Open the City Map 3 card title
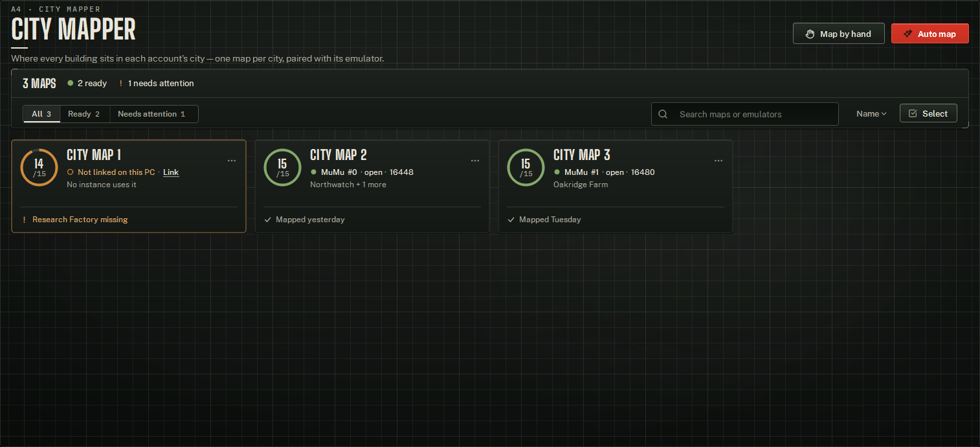This screenshot has width=980, height=447. [x=582, y=155]
